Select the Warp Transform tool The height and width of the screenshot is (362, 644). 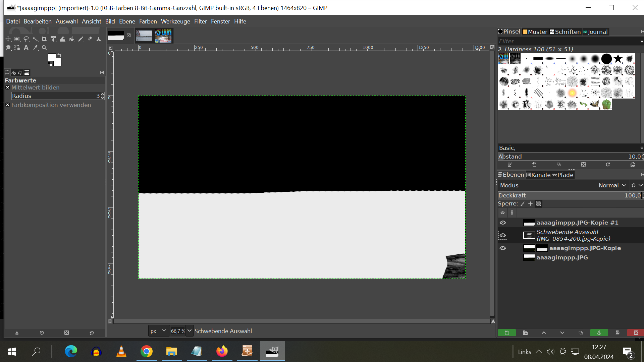click(x=62, y=39)
